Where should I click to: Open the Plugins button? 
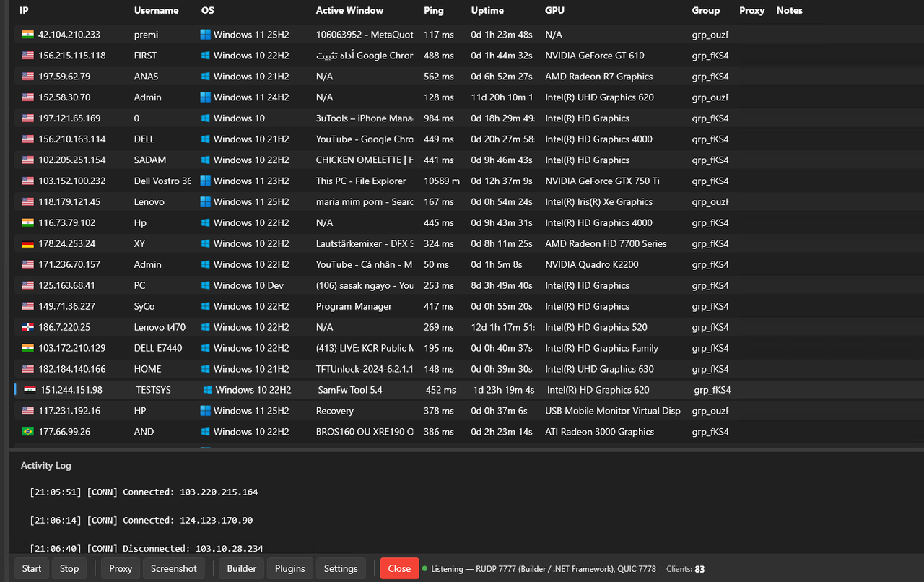click(290, 568)
